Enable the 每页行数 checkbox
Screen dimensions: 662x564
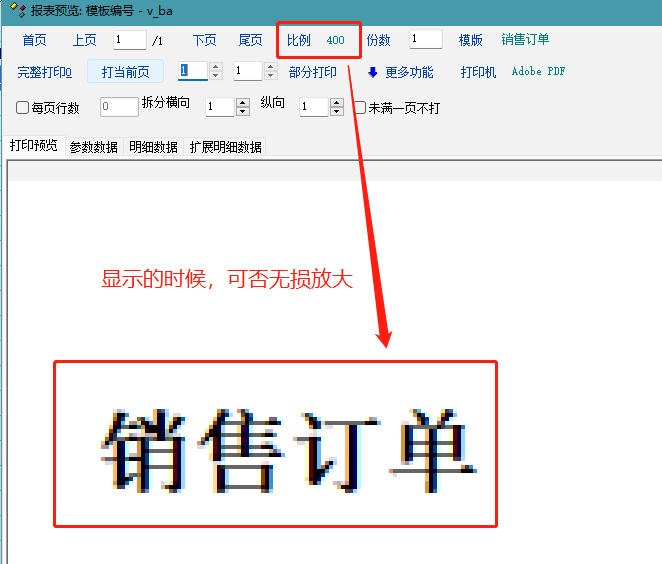coord(23,107)
